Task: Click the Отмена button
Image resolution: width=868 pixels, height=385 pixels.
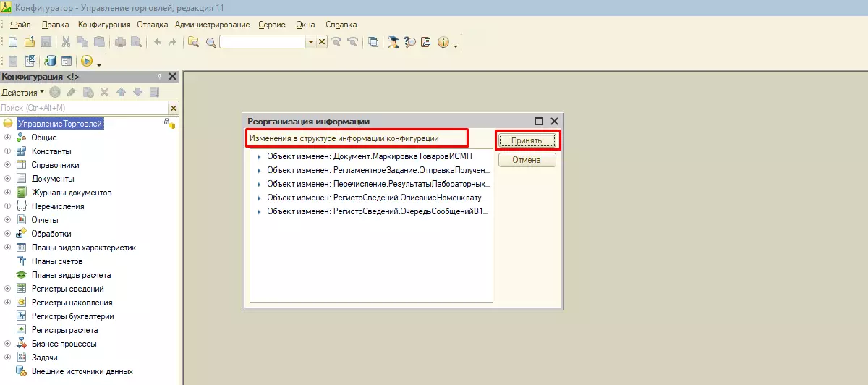Action: tap(527, 160)
